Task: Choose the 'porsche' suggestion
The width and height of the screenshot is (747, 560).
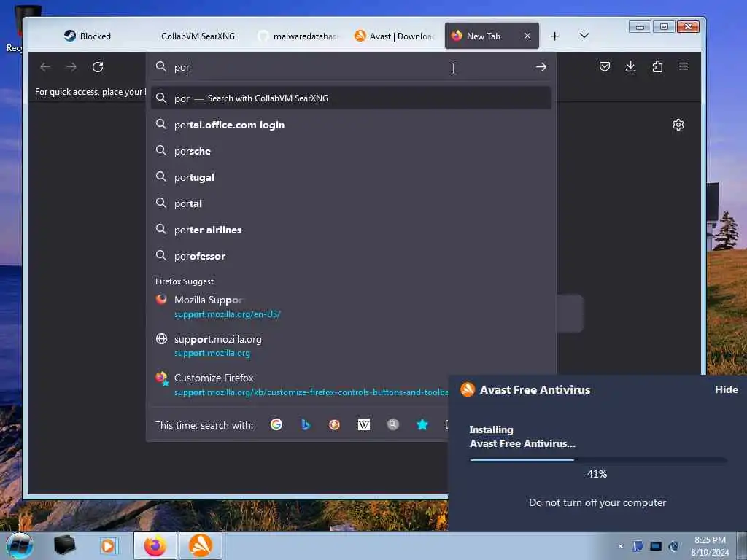Action: (351, 151)
